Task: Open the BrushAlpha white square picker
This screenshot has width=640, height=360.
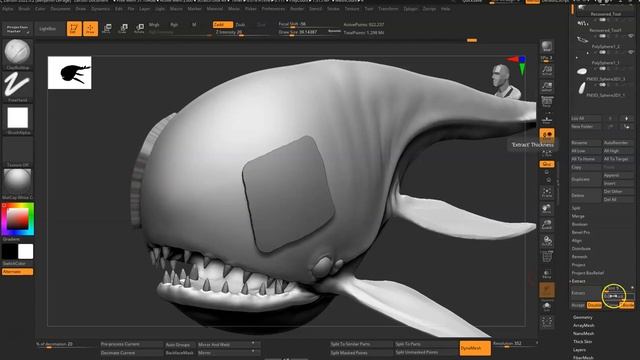Action: click(x=18, y=119)
